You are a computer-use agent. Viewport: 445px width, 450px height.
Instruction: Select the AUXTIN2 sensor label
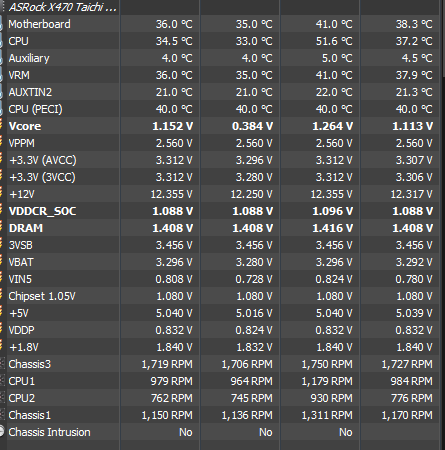point(30,92)
